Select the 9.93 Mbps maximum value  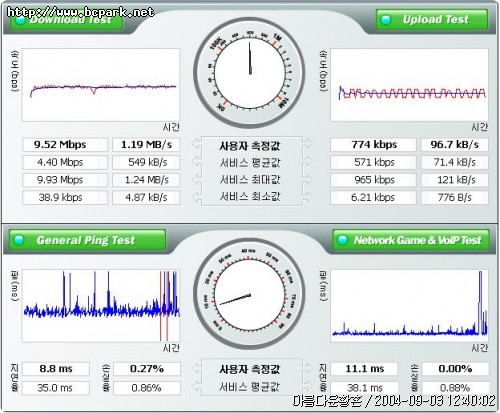tap(65, 180)
